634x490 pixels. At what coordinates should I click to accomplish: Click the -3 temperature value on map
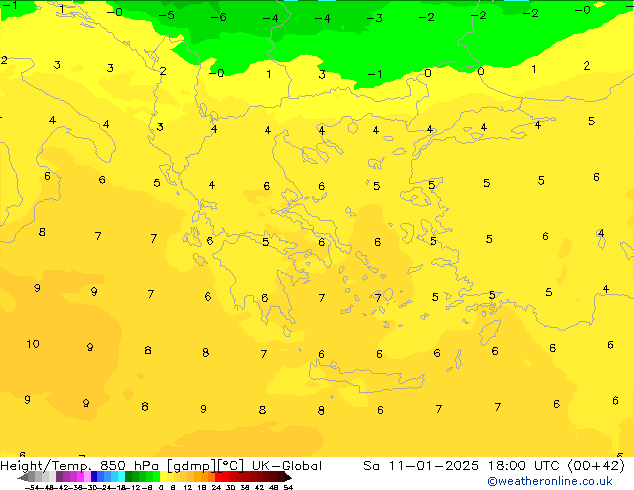point(374,18)
